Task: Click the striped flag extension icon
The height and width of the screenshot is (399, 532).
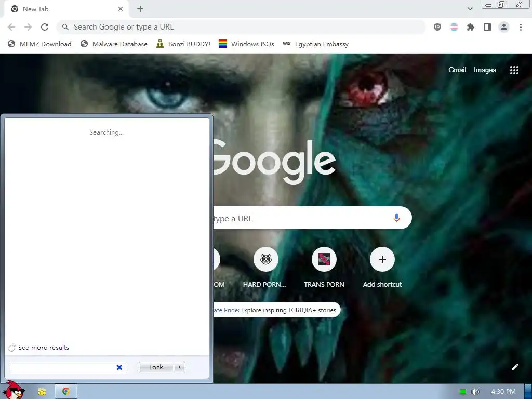Action: 454,27
